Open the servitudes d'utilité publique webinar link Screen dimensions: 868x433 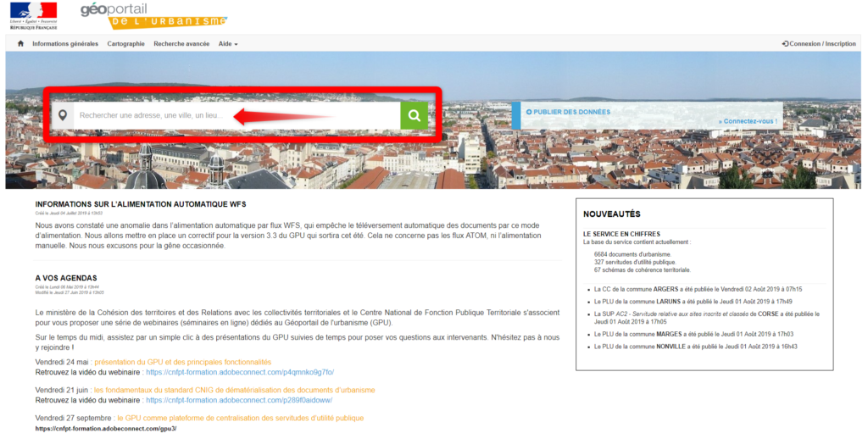(240, 418)
